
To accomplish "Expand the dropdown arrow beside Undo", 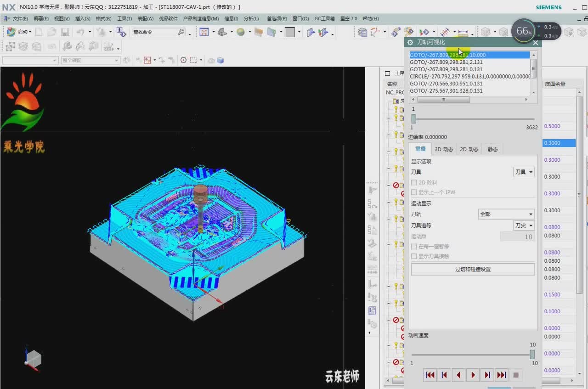I will [90, 32].
